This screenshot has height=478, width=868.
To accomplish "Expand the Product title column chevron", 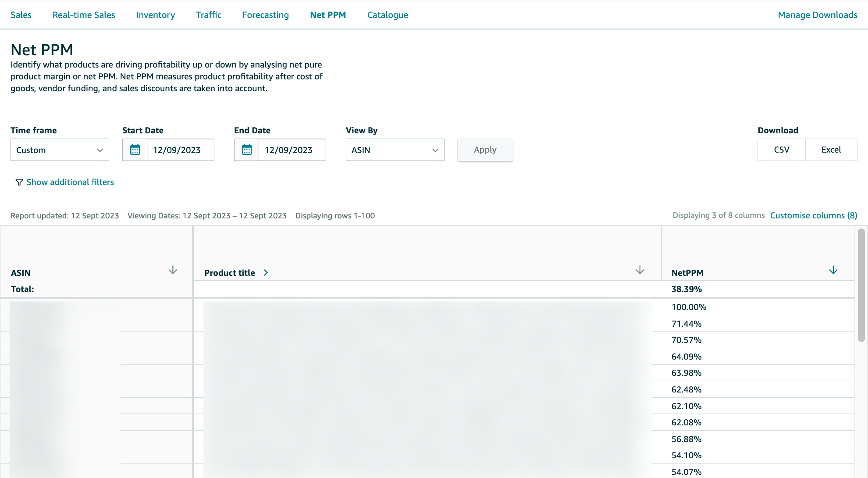I will point(266,272).
